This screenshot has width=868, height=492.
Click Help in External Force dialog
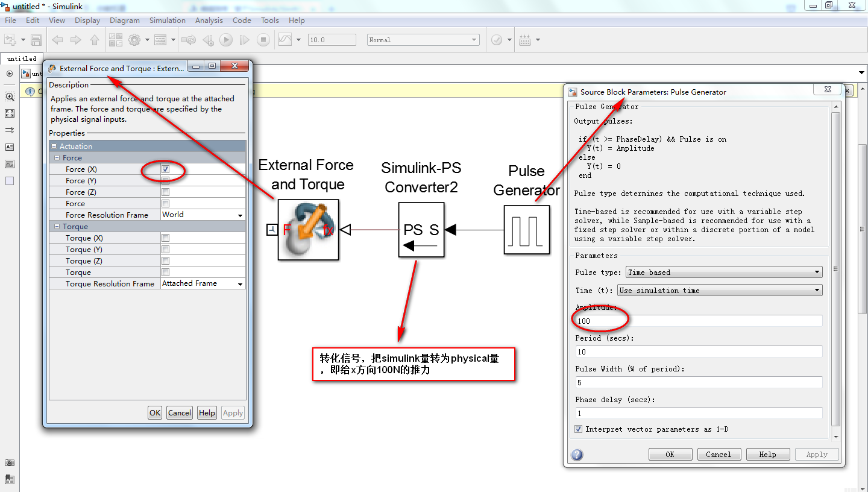(207, 413)
